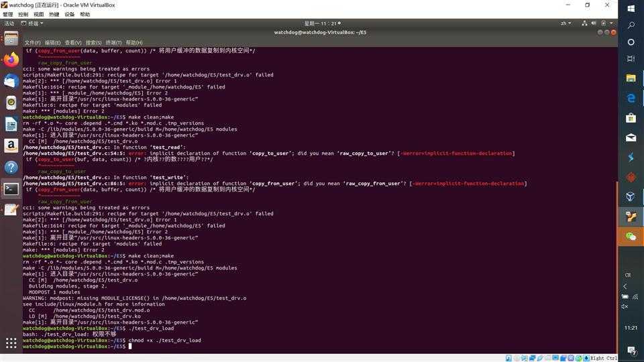Click the Right Ctrl host key indicator
The image size is (644, 362).
click(604, 358)
